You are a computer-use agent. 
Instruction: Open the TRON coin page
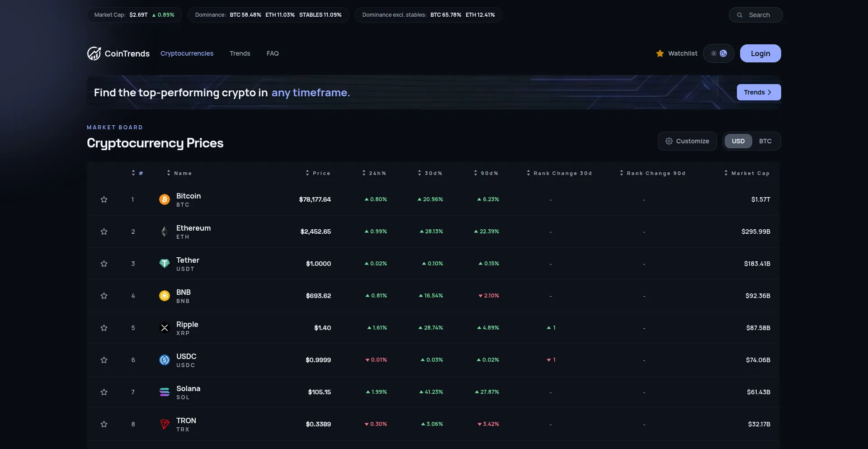coord(186,421)
